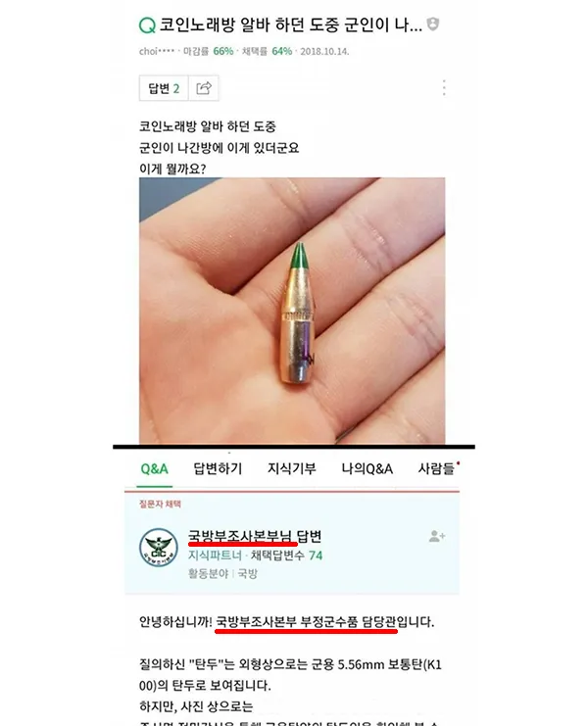Open the bullet photo in the question
The height and width of the screenshot is (726, 588).
292,311
